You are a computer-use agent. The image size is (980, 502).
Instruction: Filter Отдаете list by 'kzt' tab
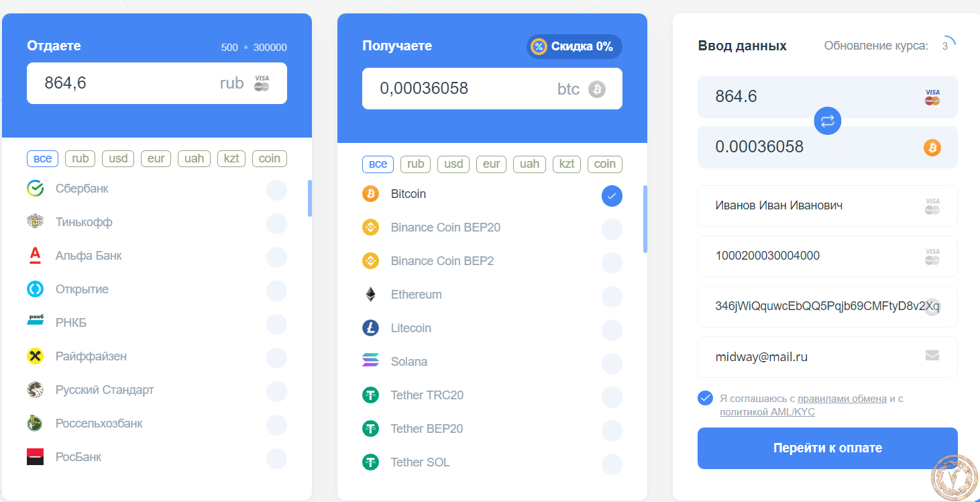[231, 158]
